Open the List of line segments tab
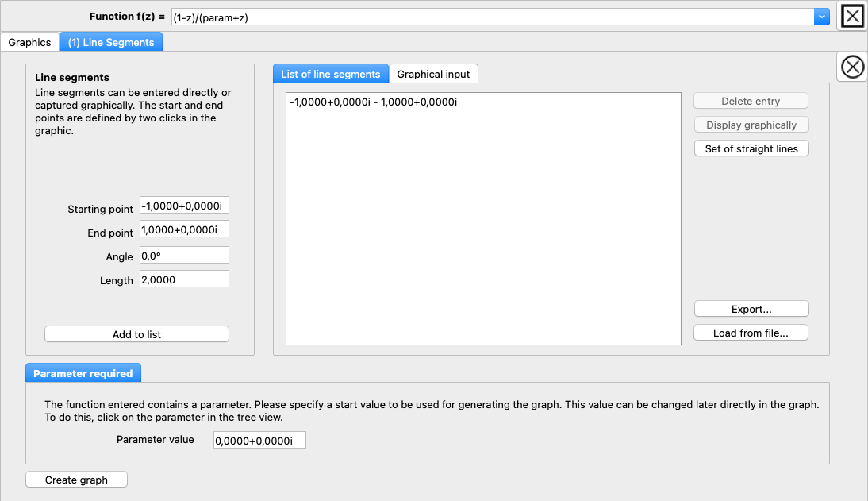The image size is (868, 501). [331, 74]
